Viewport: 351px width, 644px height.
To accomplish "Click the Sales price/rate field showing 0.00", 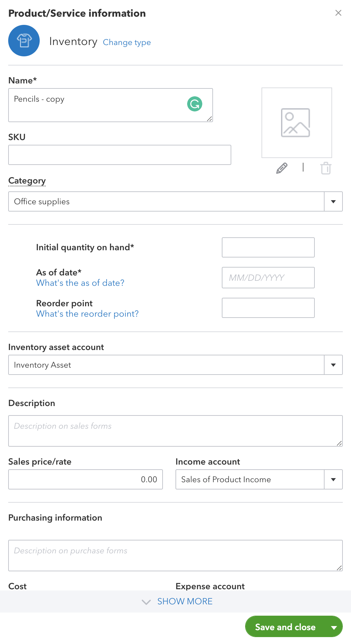I will pos(85,479).
